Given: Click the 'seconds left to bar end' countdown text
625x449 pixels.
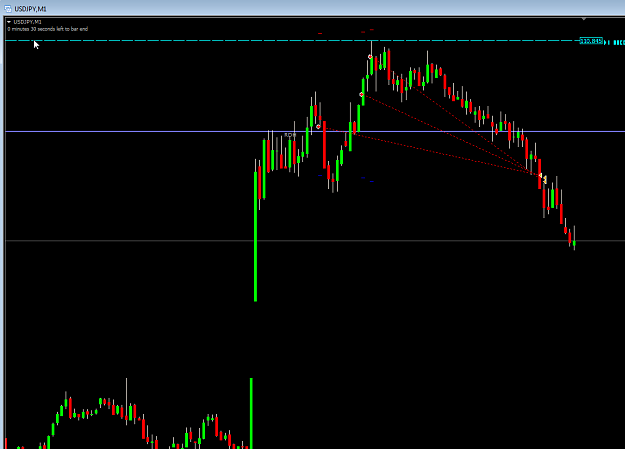Looking at the screenshot, I should click(x=47, y=29).
